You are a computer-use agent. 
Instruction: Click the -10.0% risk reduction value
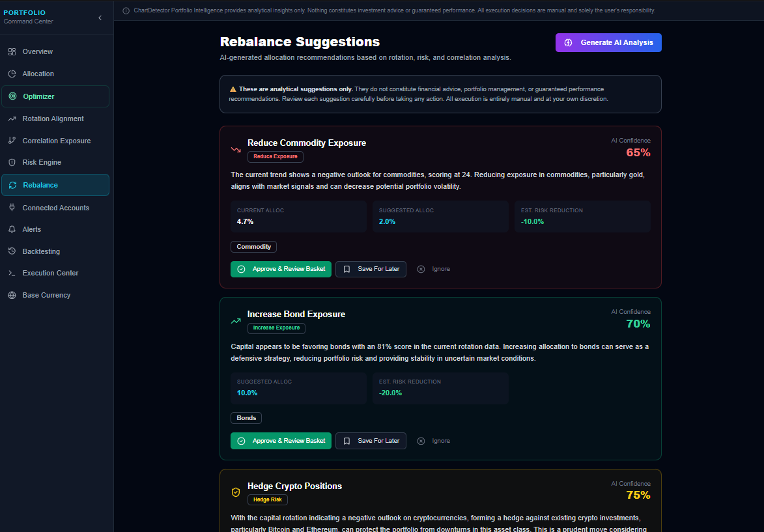point(532,221)
